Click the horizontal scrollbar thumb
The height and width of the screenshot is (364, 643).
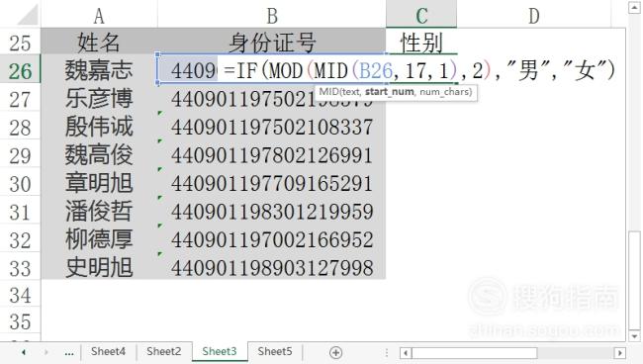475,353
